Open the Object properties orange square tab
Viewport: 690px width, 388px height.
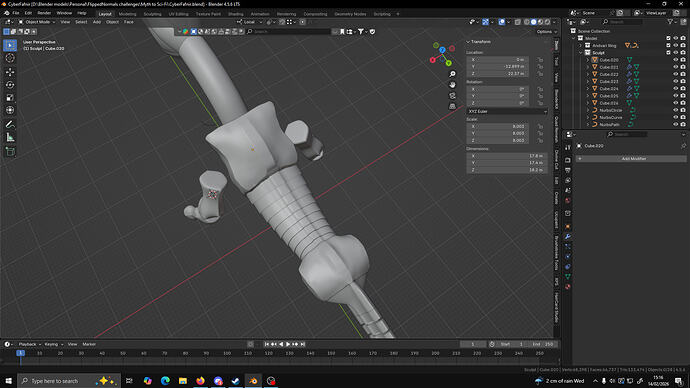pos(568,227)
